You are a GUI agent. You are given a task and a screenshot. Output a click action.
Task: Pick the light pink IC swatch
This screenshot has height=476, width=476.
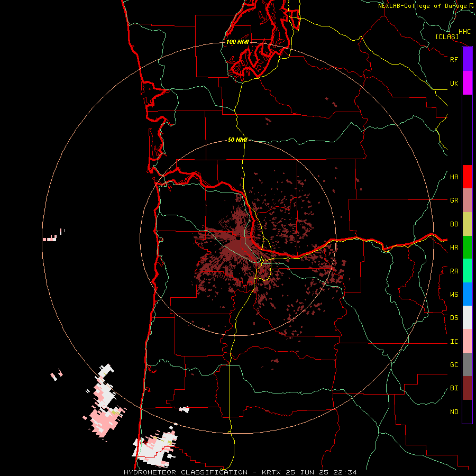pos(467,341)
